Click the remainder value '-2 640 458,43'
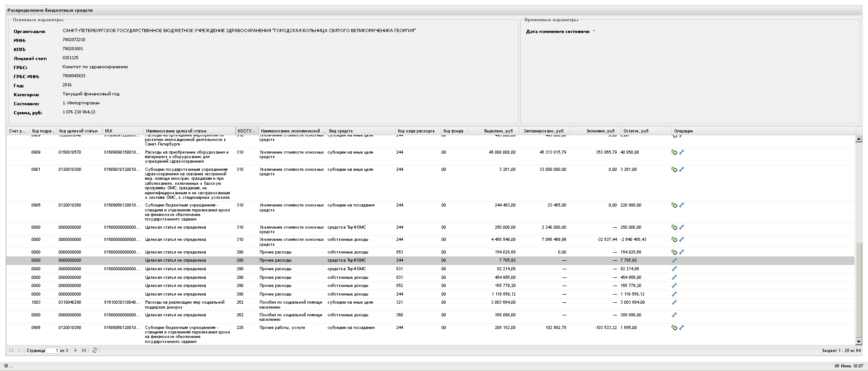This screenshot has width=868, height=371. click(633, 240)
